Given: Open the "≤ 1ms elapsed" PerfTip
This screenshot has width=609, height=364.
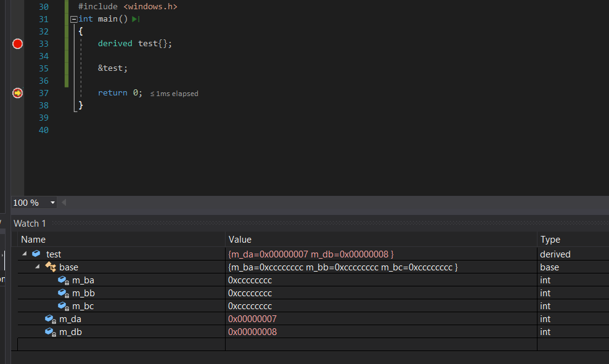Looking at the screenshot, I should point(174,94).
